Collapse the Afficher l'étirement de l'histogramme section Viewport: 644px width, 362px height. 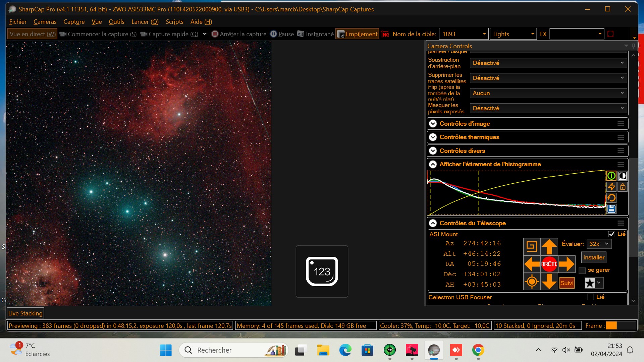[x=433, y=164]
